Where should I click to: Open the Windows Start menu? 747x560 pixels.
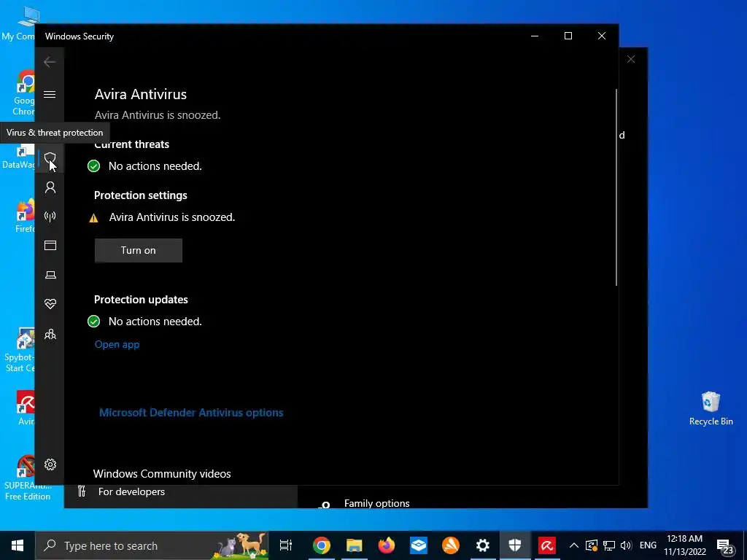point(18,545)
